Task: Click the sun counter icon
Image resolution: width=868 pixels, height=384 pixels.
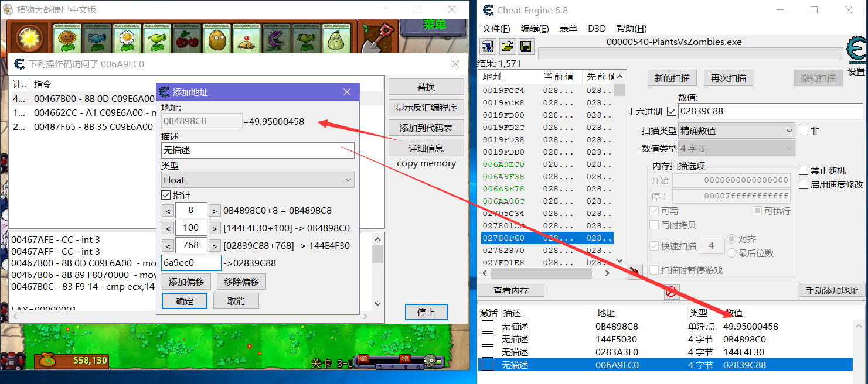Action: [28, 37]
